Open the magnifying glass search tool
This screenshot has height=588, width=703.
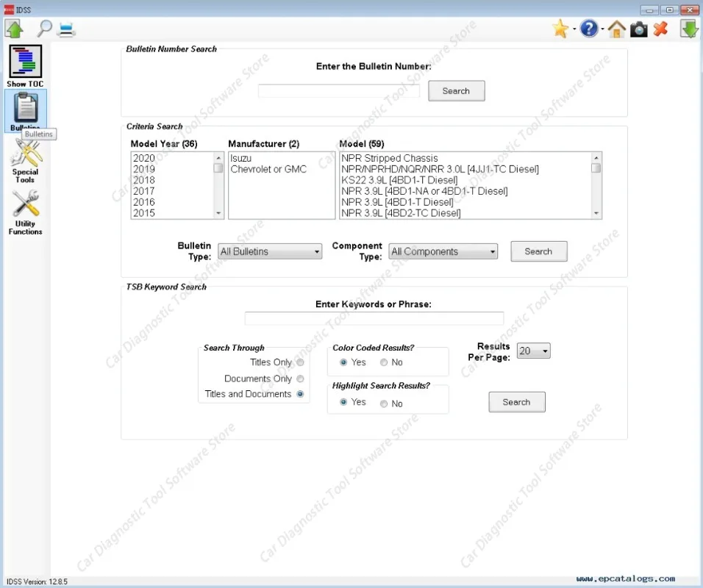tap(44, 29)
